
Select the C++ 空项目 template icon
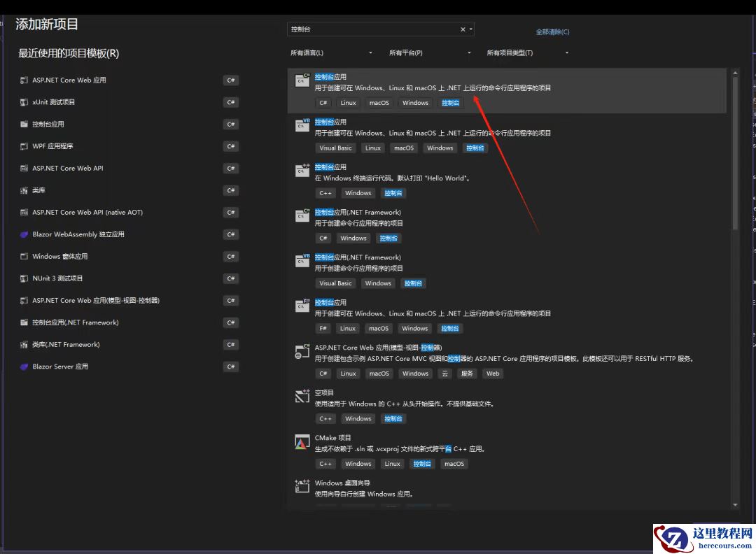302,396
